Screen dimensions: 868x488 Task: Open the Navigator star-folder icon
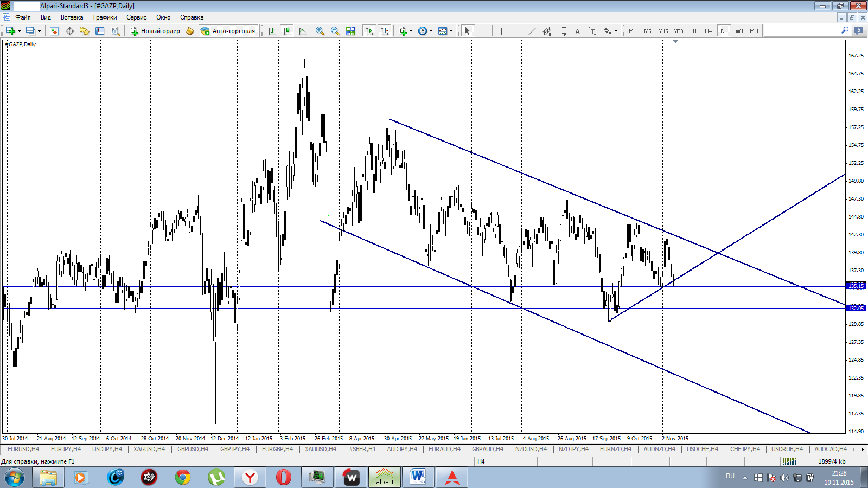[x=85, y=31]
